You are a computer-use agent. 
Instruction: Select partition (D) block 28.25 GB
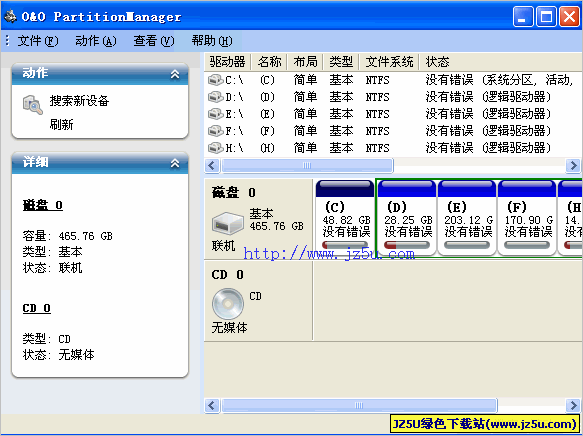(407, 218)
